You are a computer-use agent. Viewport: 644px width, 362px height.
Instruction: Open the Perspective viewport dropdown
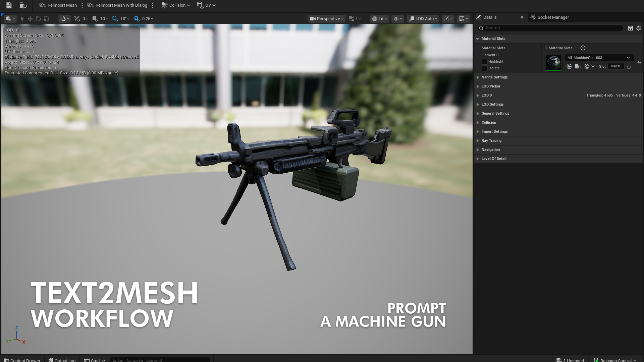pos(326,19)
